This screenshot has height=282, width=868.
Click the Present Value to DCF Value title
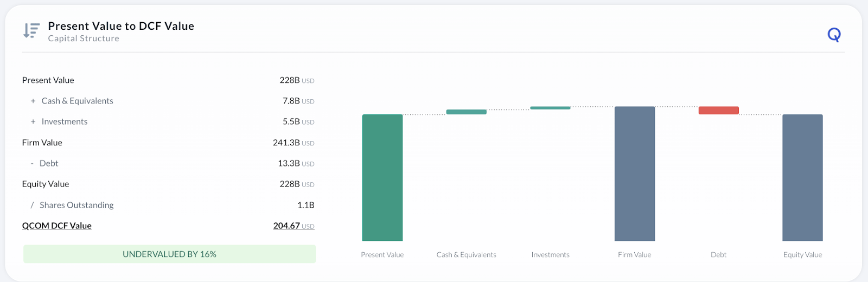click(121, 26)
